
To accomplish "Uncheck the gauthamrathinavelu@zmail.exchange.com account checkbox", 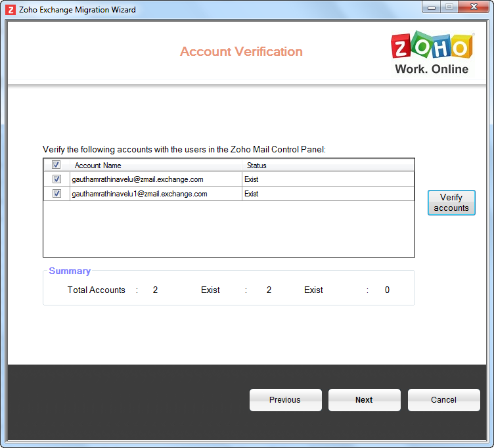I will point(56,179).
